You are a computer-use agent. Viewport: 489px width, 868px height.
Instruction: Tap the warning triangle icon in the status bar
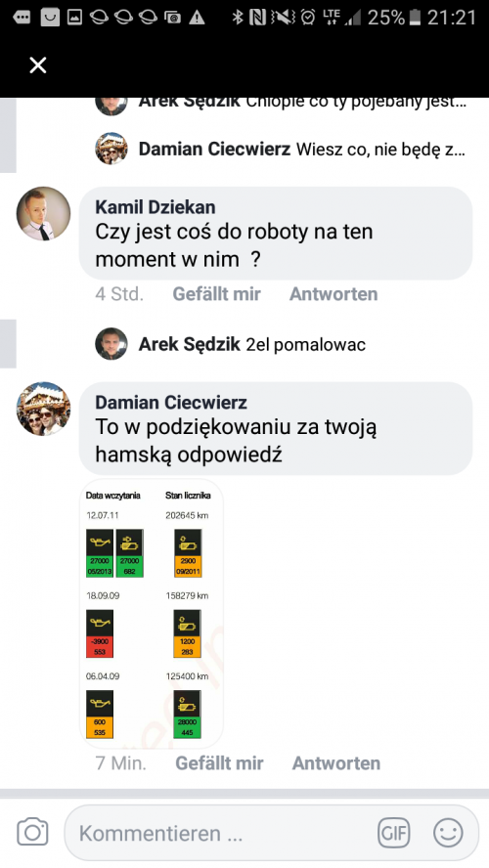pos(196,18)
